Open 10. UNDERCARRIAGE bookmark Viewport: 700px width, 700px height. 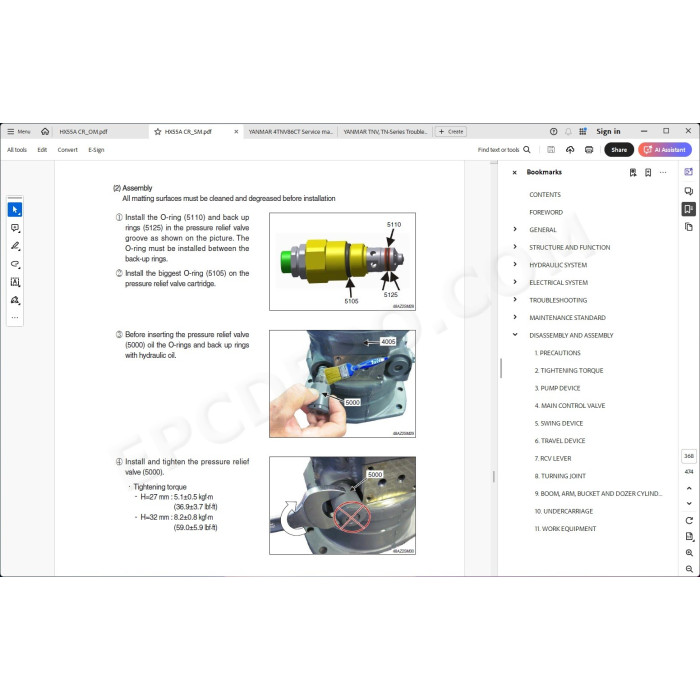click(563, 511)
